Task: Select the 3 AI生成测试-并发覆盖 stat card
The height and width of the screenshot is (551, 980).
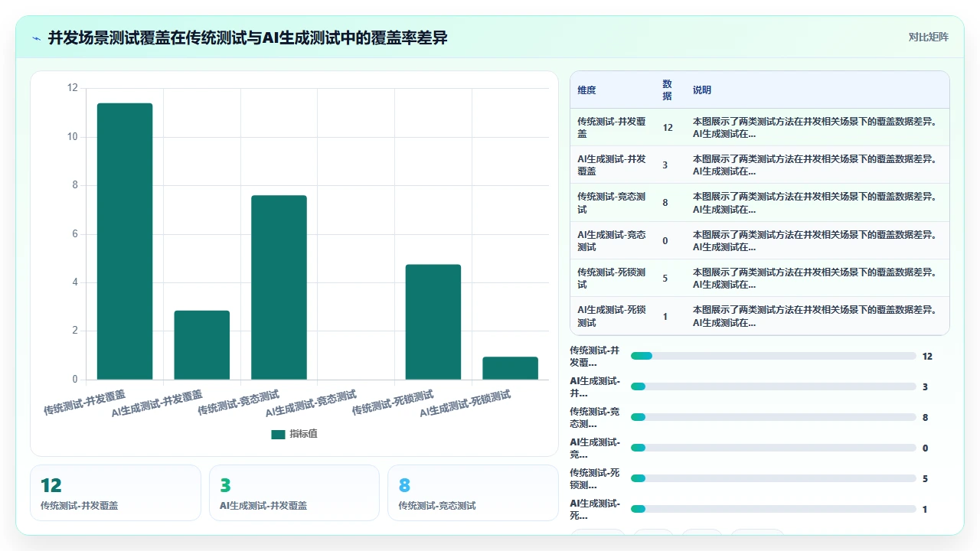Action: point(294,493)
